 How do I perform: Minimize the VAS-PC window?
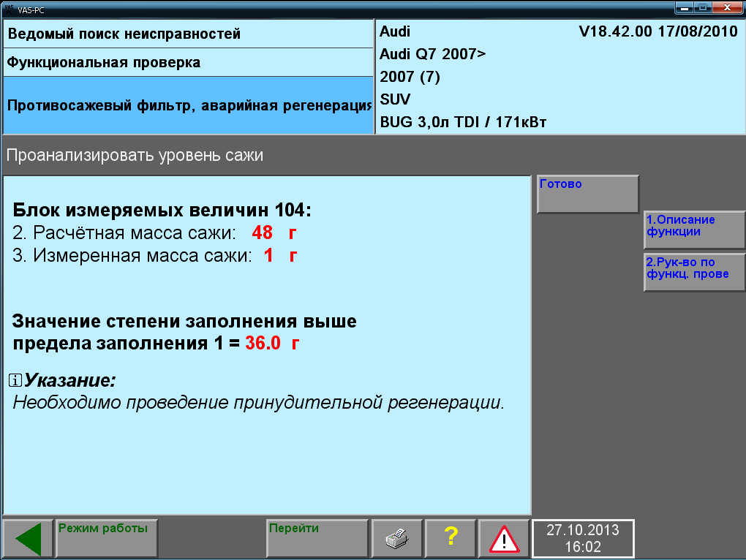(x=685, y=7)
